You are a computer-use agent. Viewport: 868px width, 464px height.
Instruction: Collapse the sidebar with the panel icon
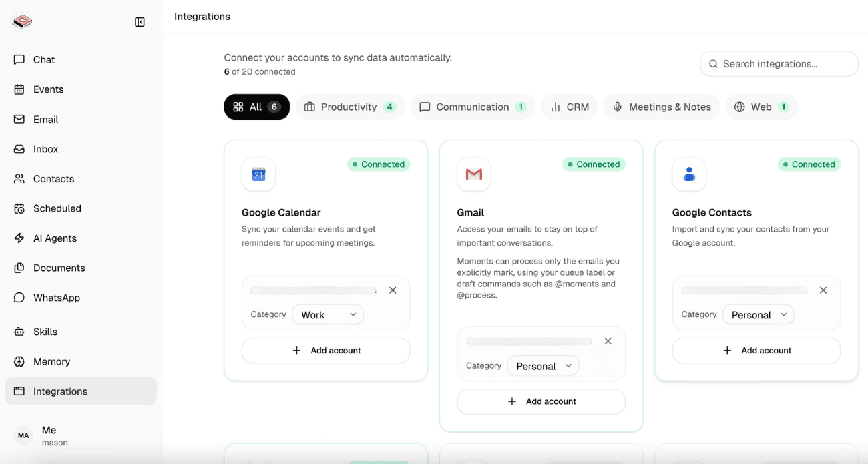tap(140, 21)
